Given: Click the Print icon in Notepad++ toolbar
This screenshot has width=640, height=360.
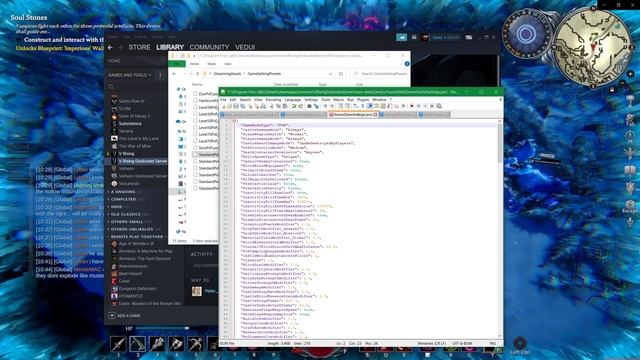Looking at the screenshot, I should coord(264,106).
